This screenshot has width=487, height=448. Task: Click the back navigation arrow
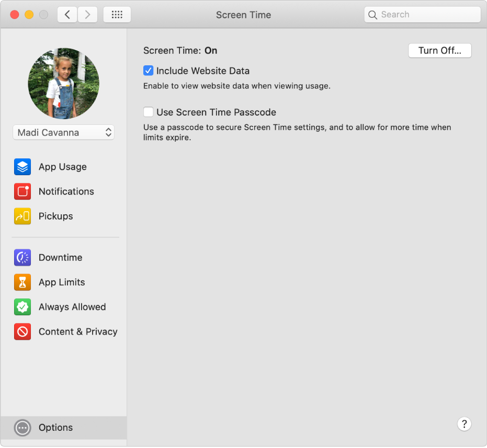(x=66, y=14)
